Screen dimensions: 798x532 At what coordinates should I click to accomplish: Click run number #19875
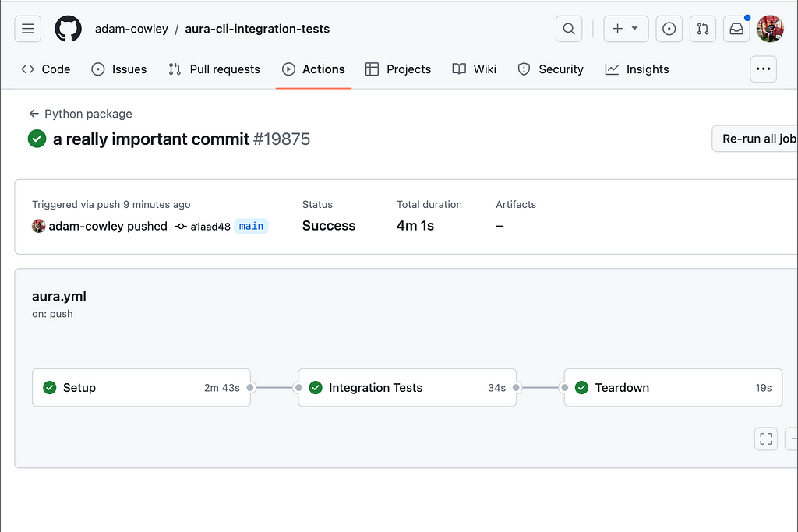281,139
